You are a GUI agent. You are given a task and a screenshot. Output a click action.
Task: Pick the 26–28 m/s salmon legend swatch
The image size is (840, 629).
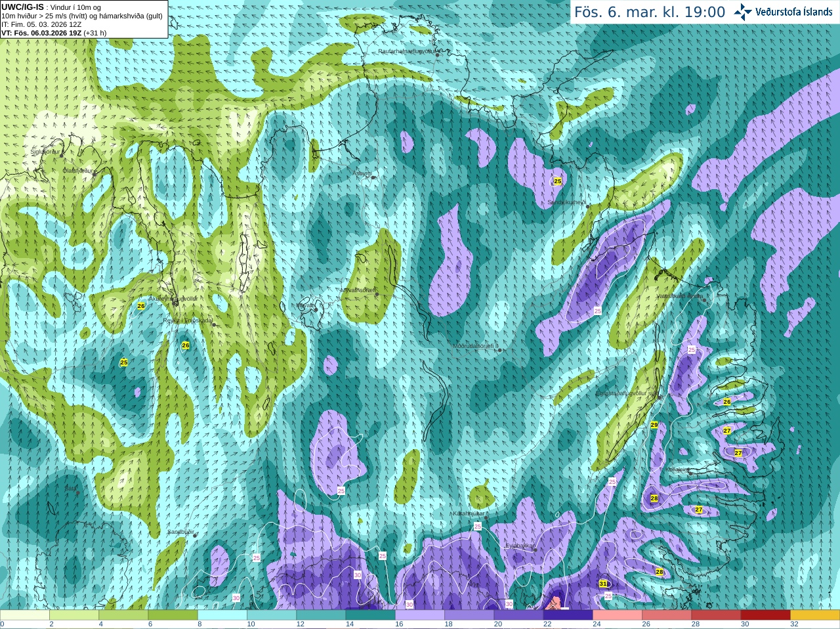(x=667, y=615)
